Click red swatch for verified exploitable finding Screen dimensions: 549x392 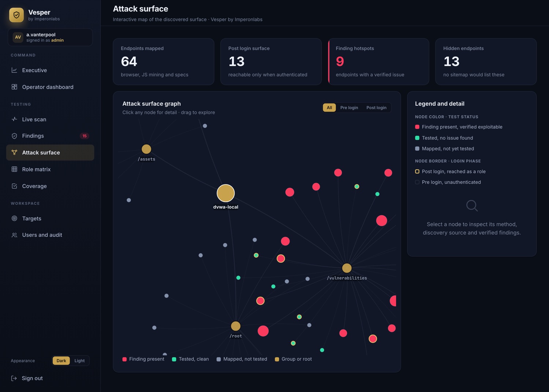[417, 127]
